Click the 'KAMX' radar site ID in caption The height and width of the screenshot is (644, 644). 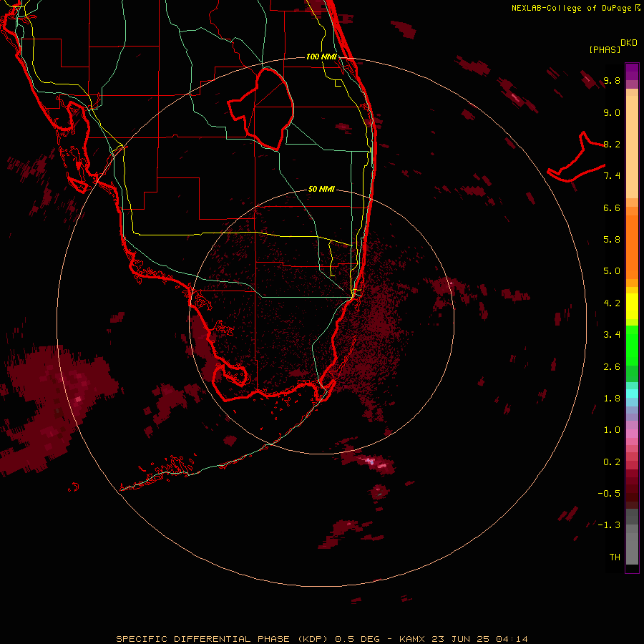click(x=414, y=639)
